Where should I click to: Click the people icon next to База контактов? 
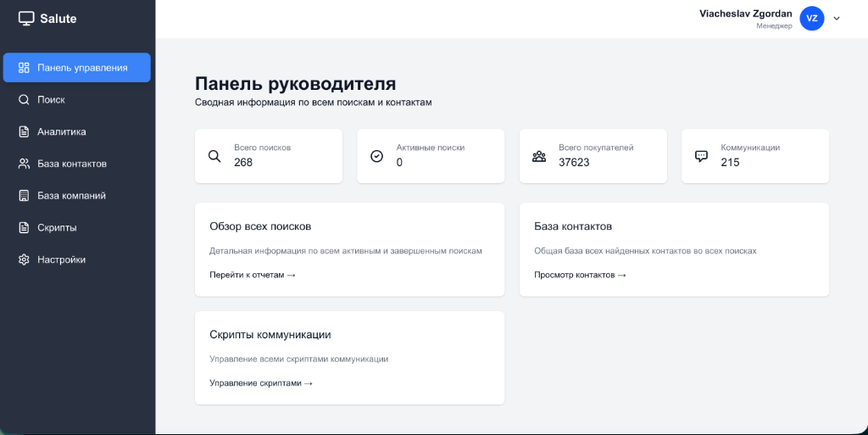pos(24,164)
